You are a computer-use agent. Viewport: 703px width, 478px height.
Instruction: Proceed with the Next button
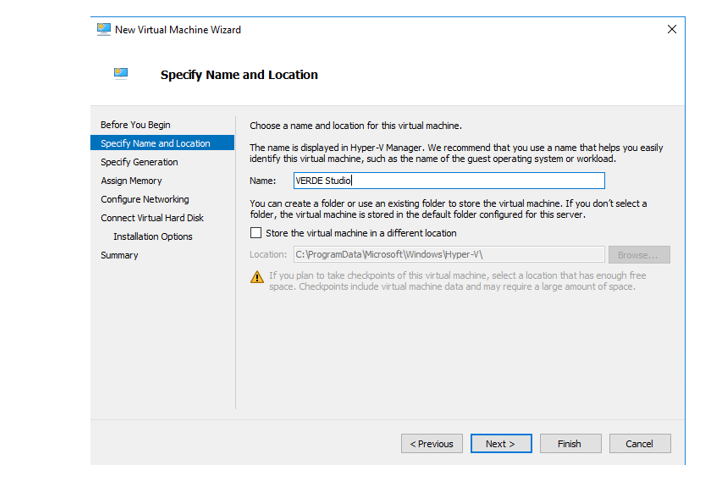[501, 443]
